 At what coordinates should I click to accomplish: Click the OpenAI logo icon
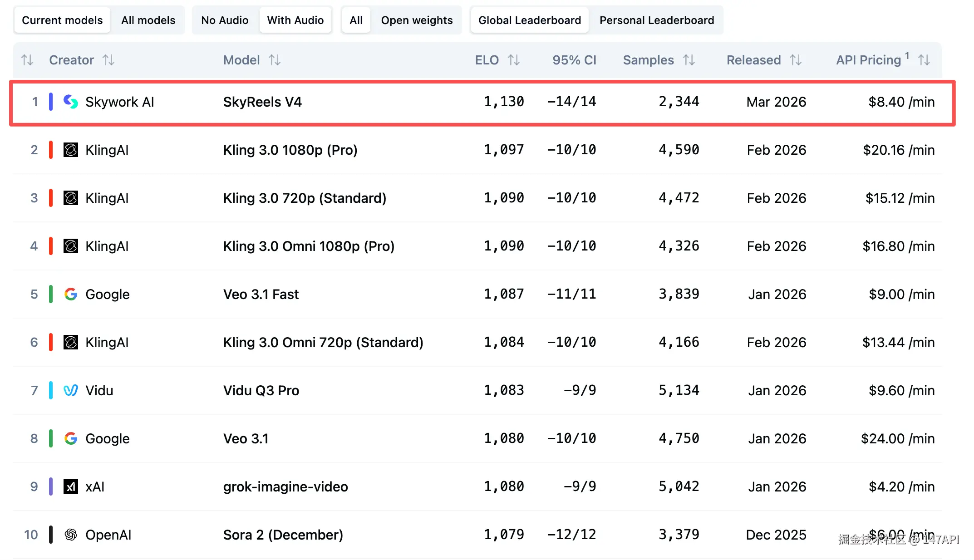click(70, 535)
